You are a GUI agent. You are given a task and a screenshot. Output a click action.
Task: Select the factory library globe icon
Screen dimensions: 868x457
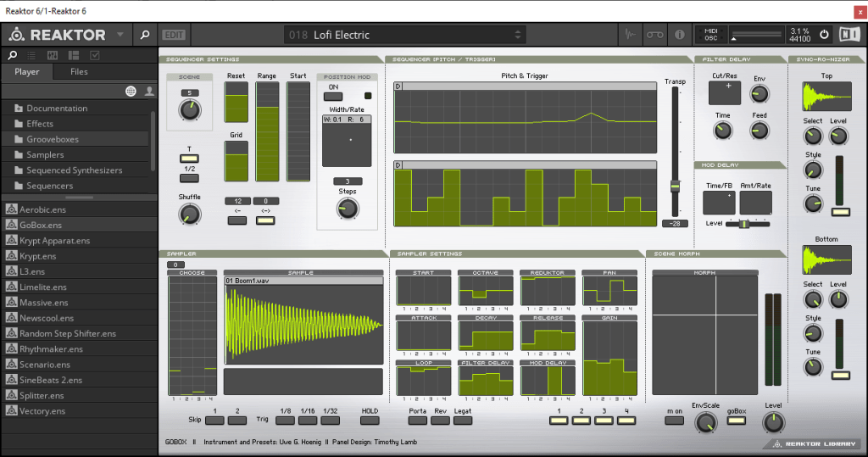(x=131, y=91)
